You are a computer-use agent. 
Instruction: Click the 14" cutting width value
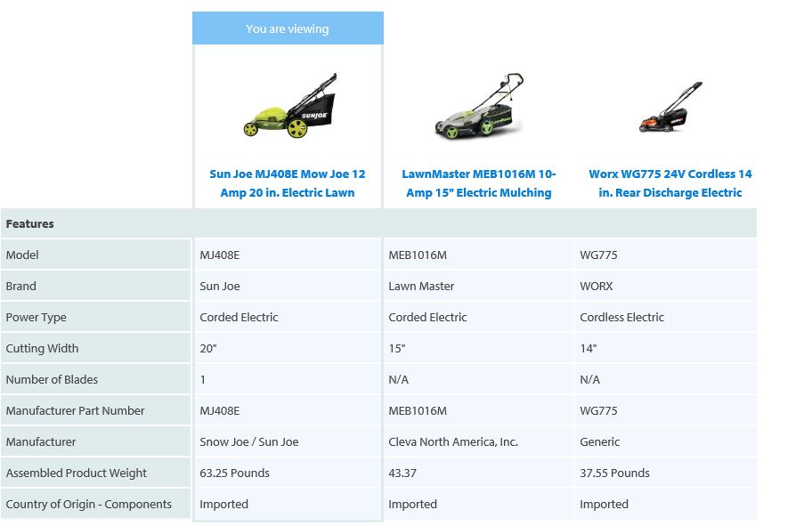[589, 348]
